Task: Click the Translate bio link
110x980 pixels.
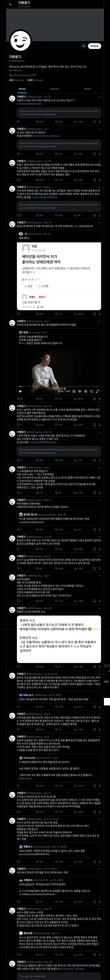Action: tap(15, 70)
